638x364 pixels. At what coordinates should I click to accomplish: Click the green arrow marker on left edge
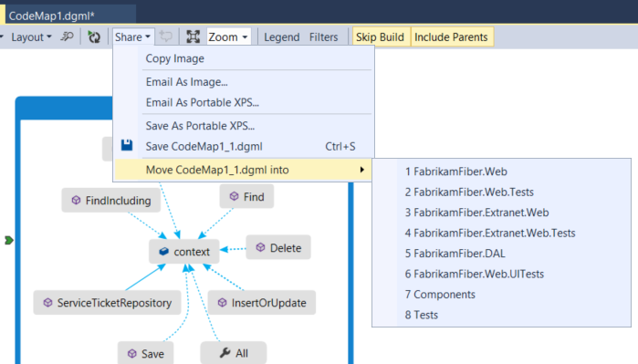(8, 240)
